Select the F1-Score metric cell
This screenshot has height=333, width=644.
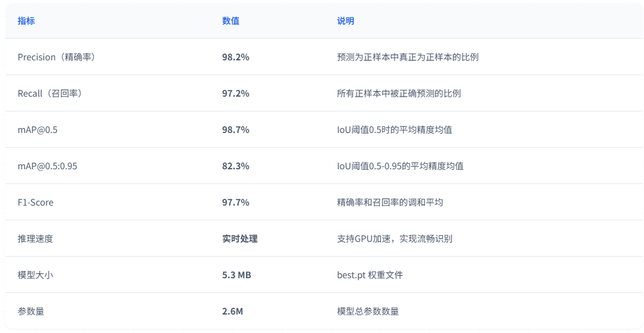click(x=35, y=203)
